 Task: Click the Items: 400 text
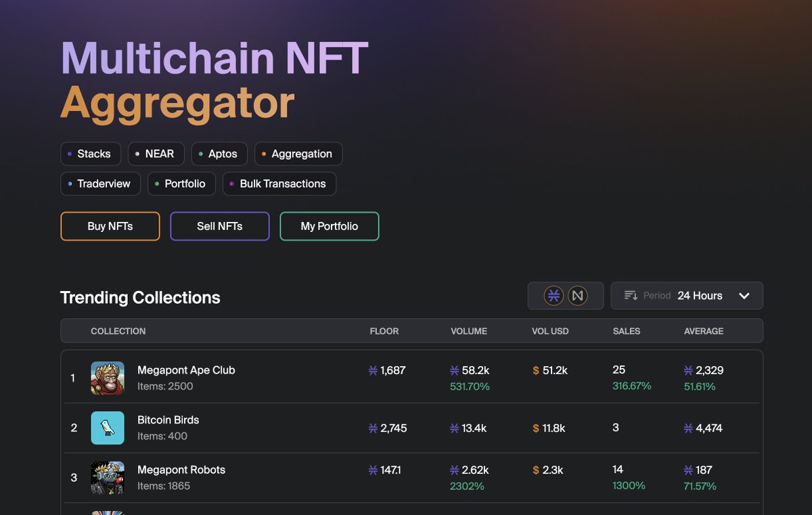pyautogui.click(x=162, y=436)
